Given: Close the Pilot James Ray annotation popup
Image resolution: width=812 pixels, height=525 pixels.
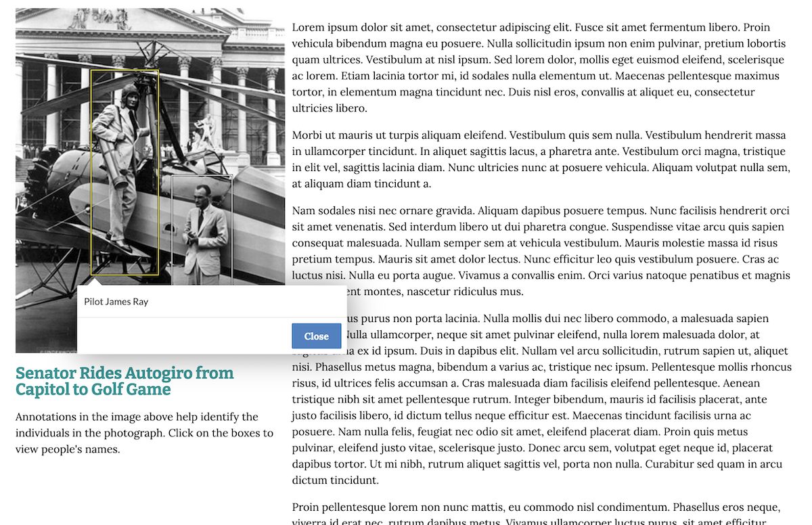Looking at the screenshot, I should pyautogui.click(x=316, y=336).
